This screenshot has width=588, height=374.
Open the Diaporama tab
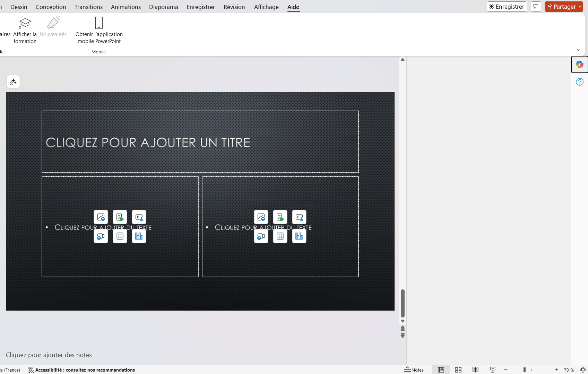[164, 7]
